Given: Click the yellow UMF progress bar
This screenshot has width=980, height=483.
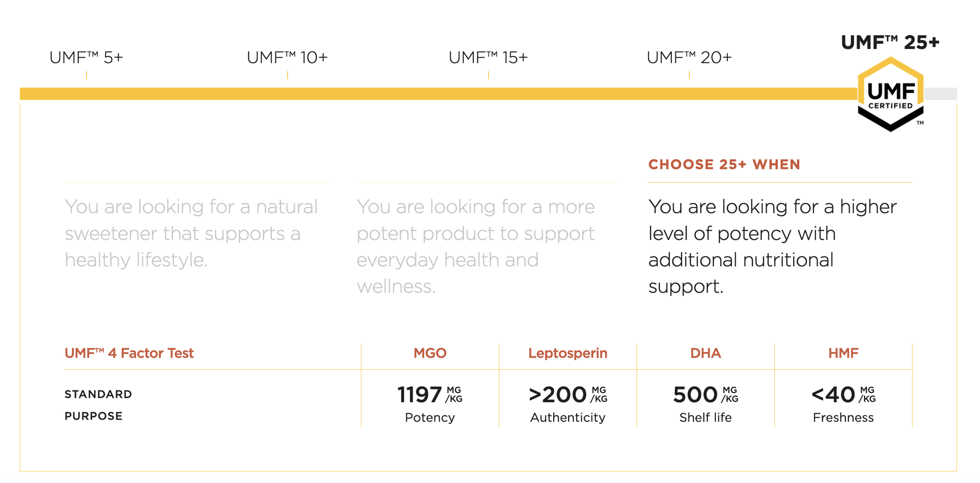Looking at the screenshot, I should pyautogui.click(x=439, y=94).
